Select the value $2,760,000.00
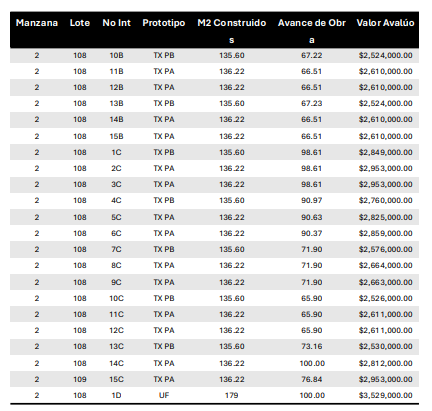 [386, 200]
